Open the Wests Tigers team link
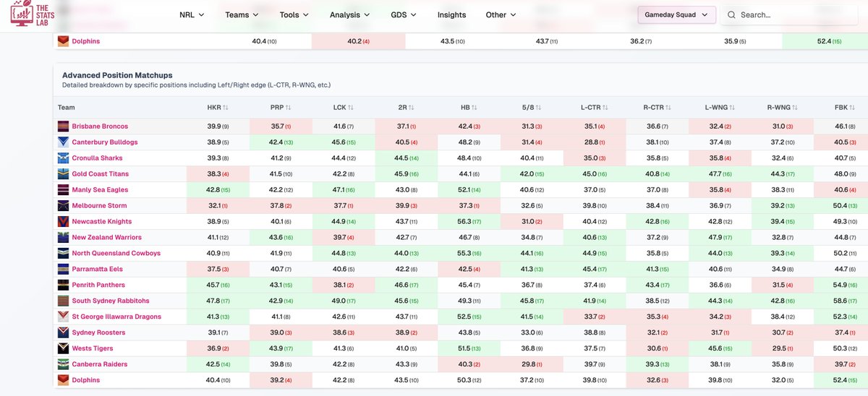Screen dimensions: 868x396 94,348
